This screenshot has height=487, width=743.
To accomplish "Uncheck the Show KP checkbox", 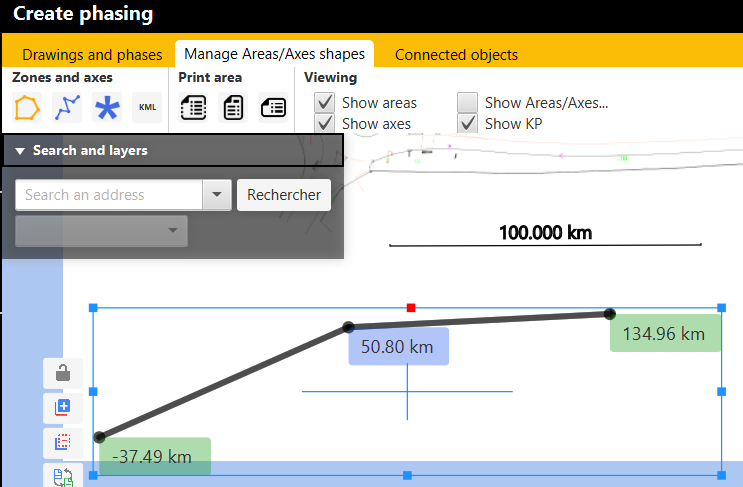I will [467, 123].
